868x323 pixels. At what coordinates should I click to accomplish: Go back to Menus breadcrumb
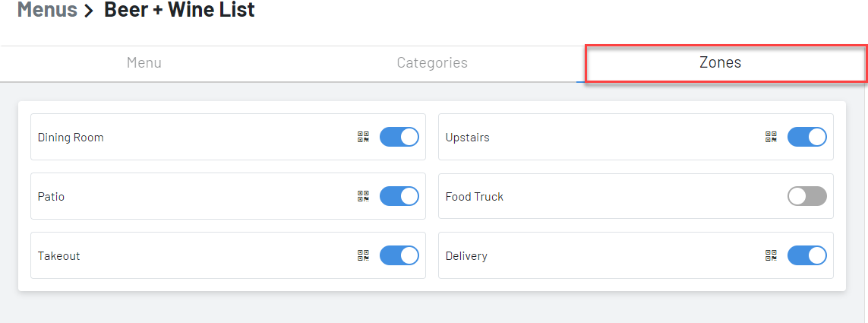(x=47, y=9)
